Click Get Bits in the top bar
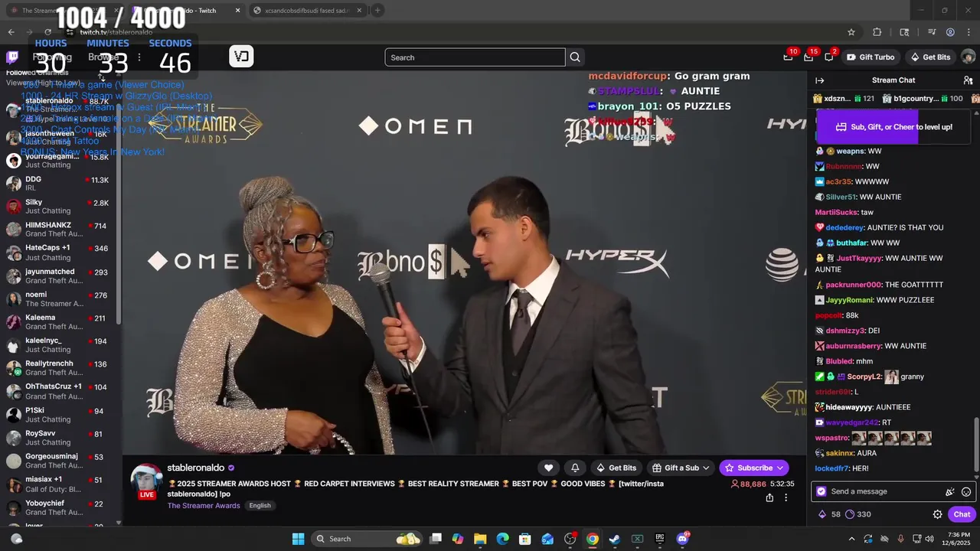 tap(930, 57)
